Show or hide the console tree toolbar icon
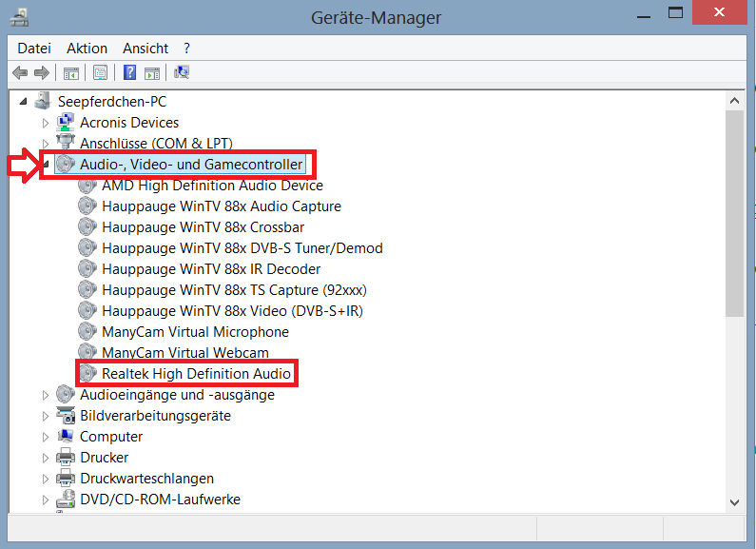 pyautogui.click(x=71, y=73)
